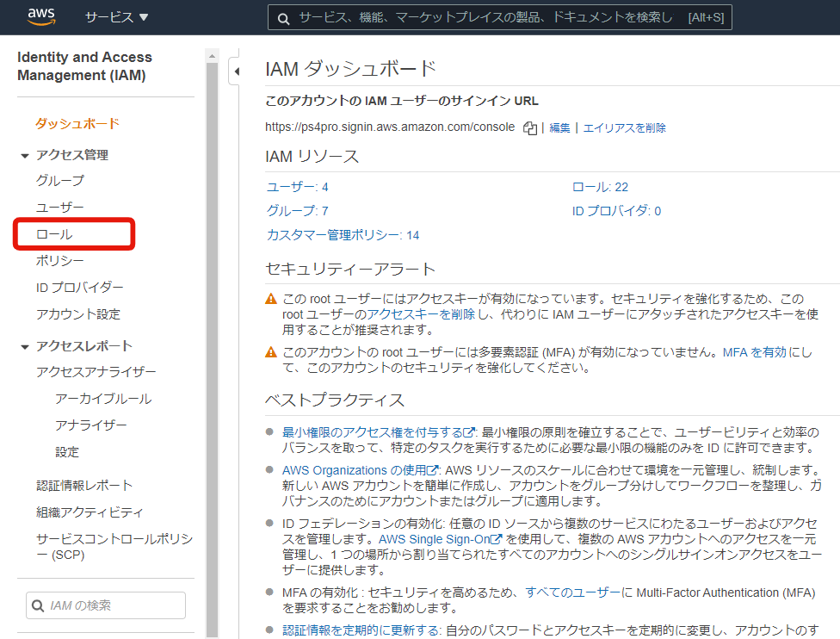The image size is (840, 639).
Task: Open アーカイブルール under access analyzer
Action: 103,399
